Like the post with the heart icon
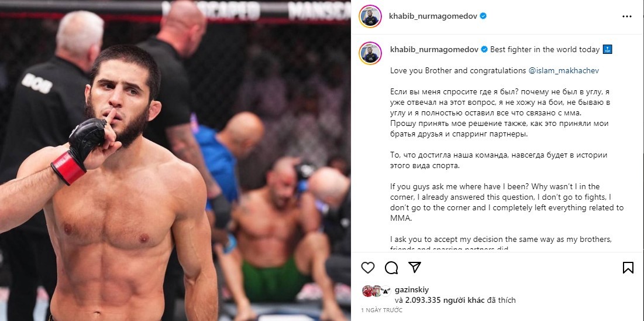This screenshot has width=644, height=321. [367, 268]
